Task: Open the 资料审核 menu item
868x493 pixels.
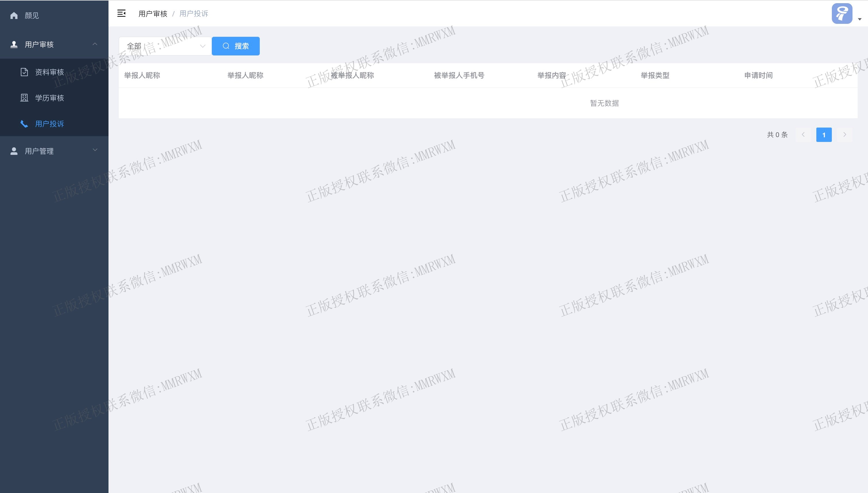Action: (49, 72)
